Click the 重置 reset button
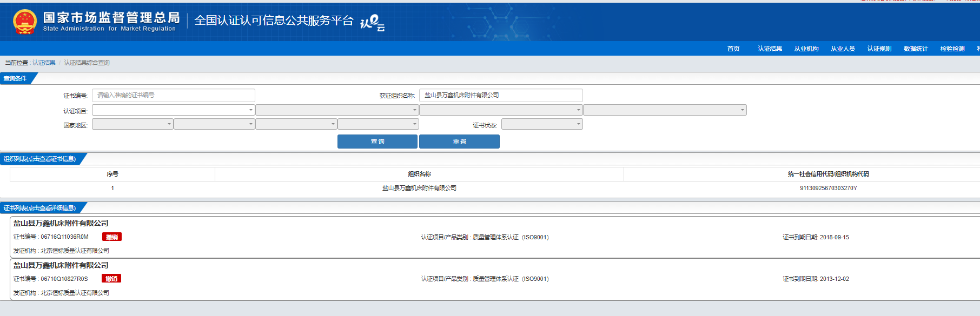Screen dimensions: 980x316 459,142
